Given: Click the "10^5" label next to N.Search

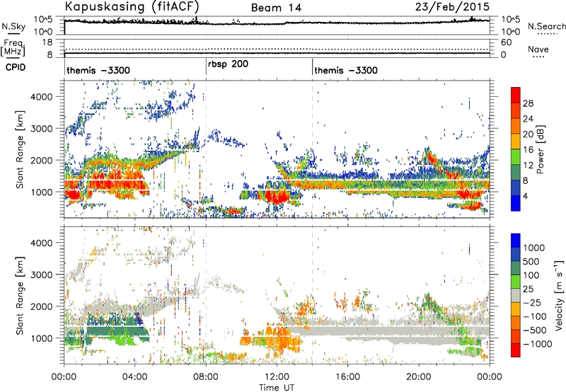Looking at the screenshot, I should [510, 20].
